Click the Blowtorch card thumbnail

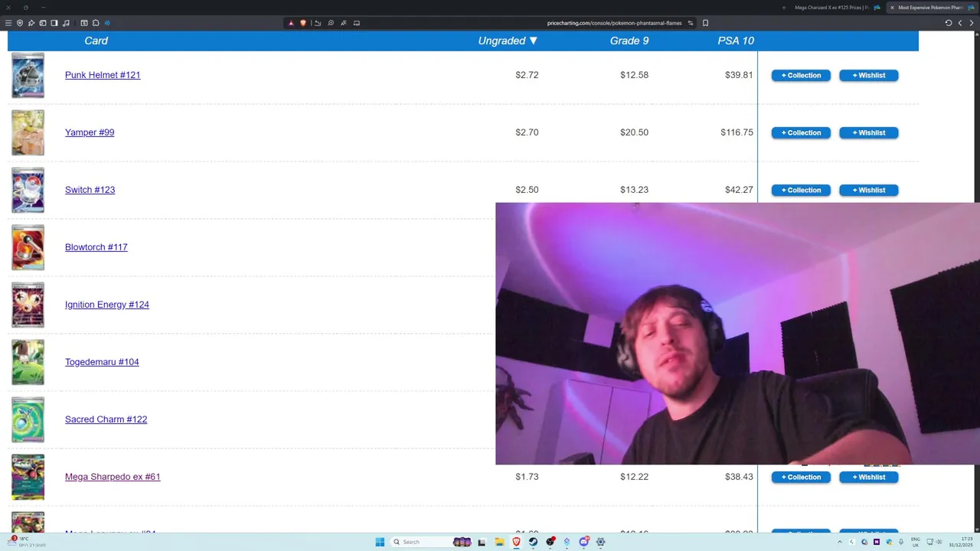pyautogui.click(x=28, y=247)
